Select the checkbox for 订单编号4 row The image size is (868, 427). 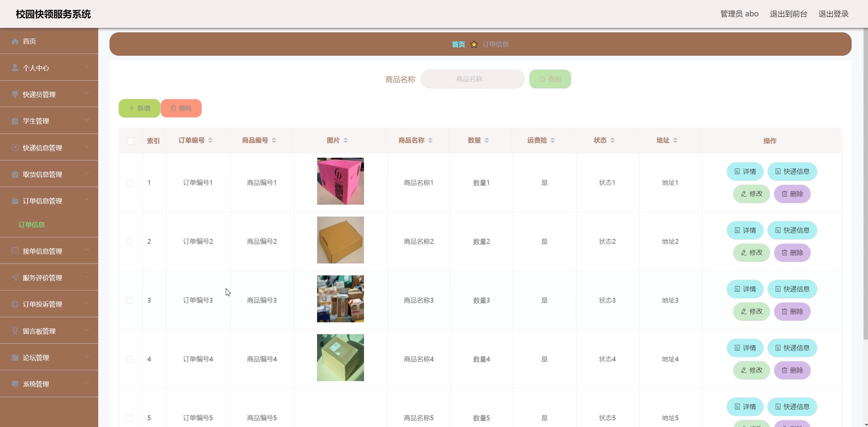click(x=129, y=359)
